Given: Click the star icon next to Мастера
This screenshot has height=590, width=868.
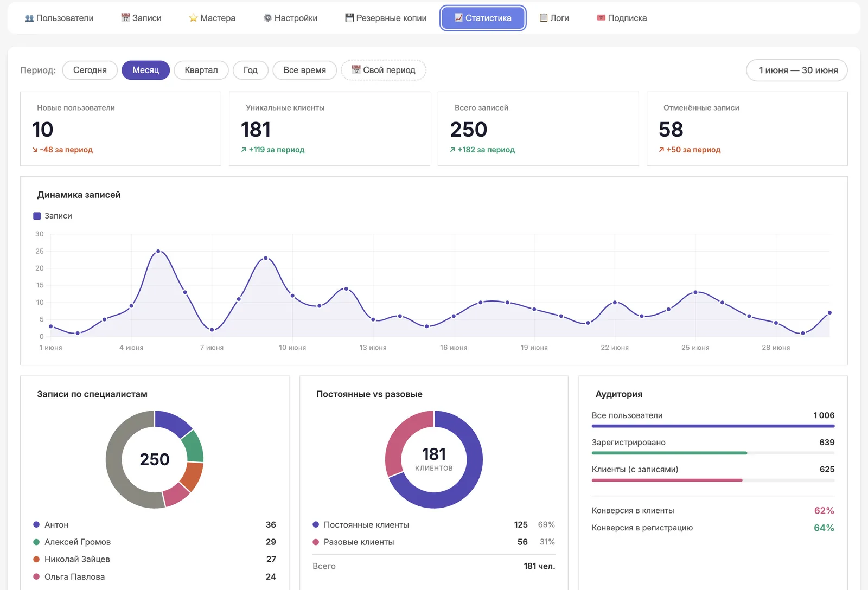Looking at the screenshot, I should 193,18.
